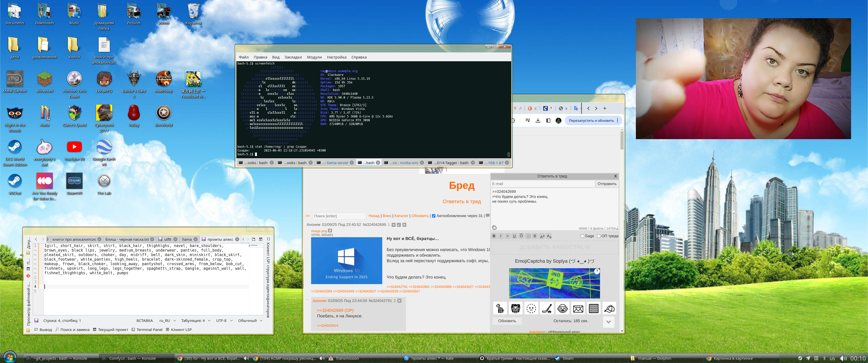868x363 pixels.
Task: Open the Terminal Panel in Kate
Action: pos(147,330)
